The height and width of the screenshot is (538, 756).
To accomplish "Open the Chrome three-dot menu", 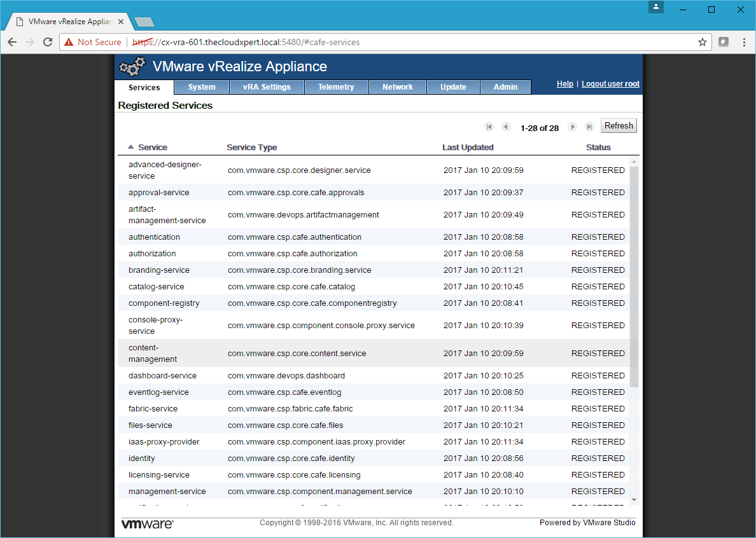I will [x=744, y=42].
